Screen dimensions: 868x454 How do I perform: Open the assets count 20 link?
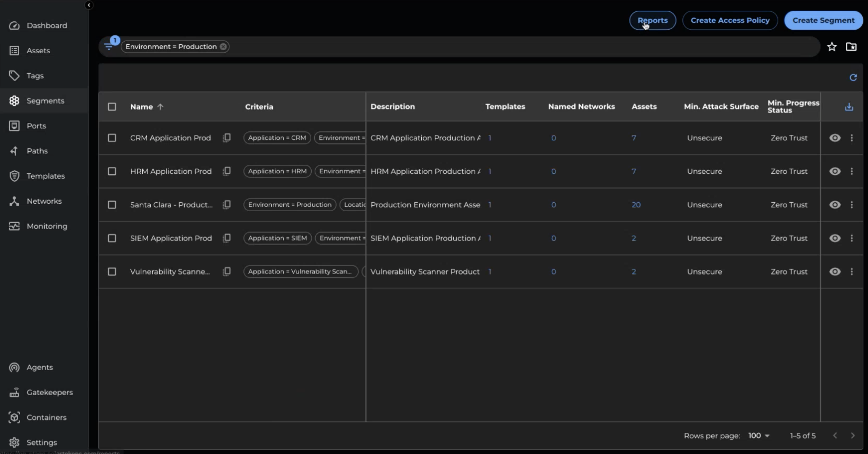636,205
